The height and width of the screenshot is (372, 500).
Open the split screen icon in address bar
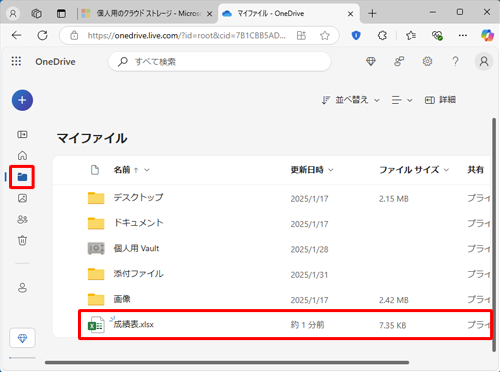click(301, 35)
